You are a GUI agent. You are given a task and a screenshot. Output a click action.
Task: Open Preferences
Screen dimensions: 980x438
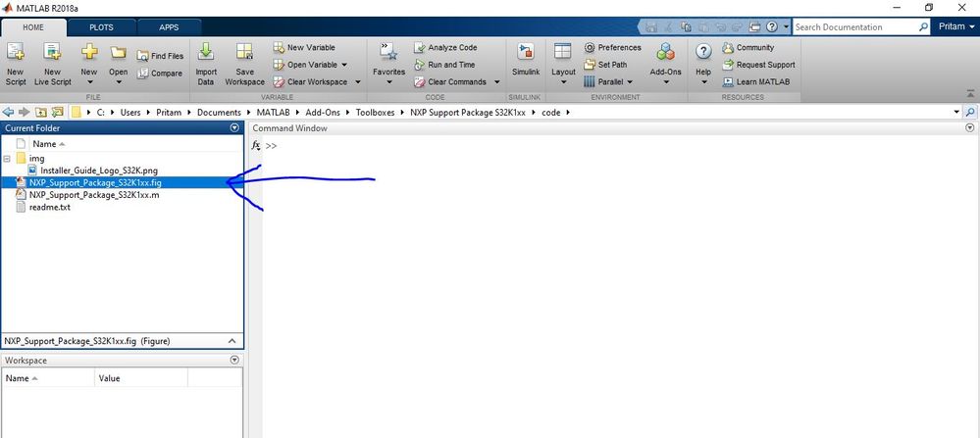pyautogui.click(x=612, y=47)
